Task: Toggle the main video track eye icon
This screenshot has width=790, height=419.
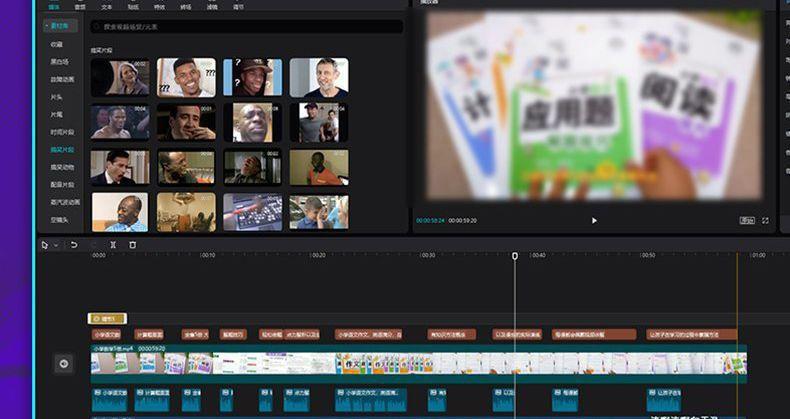Action: pos(64,363)
